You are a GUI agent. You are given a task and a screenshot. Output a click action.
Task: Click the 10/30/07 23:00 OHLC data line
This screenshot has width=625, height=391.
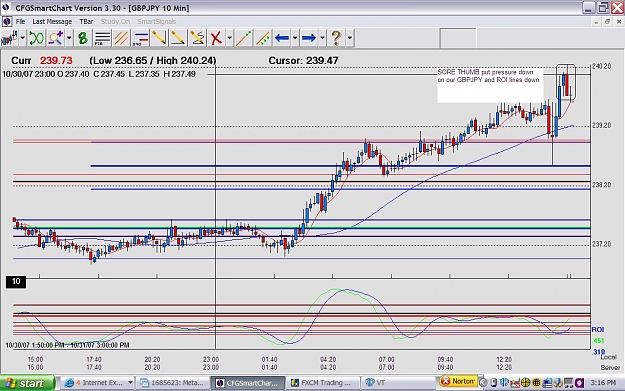click(99, 74)
